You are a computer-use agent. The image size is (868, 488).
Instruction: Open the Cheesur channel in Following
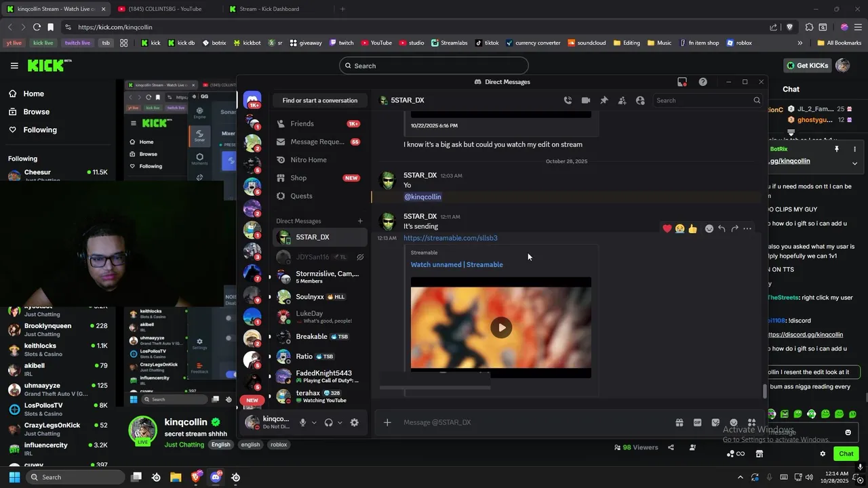58,176
